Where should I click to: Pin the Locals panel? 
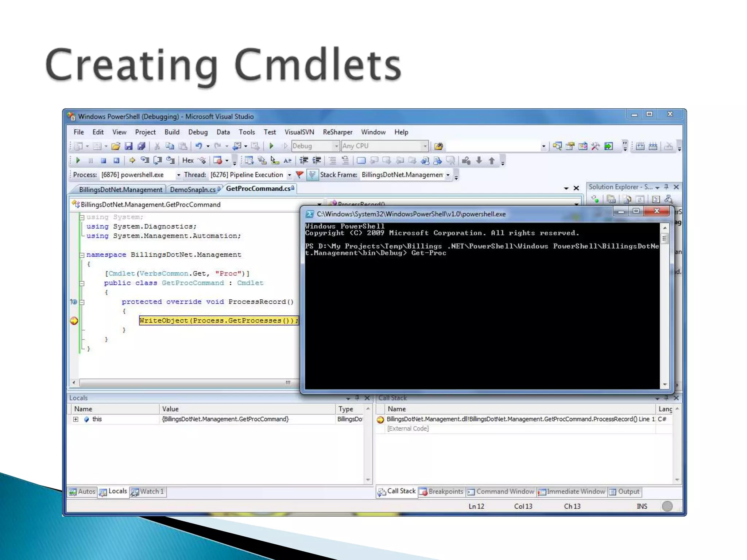(357, 398)
